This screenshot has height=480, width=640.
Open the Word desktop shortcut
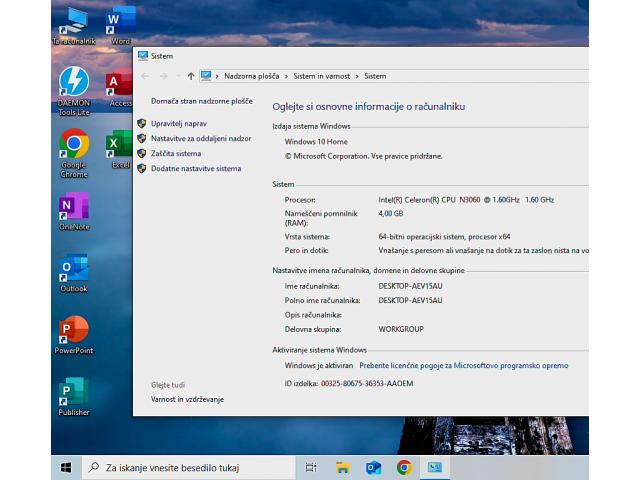pyautogui.click(x=121, y=25)
